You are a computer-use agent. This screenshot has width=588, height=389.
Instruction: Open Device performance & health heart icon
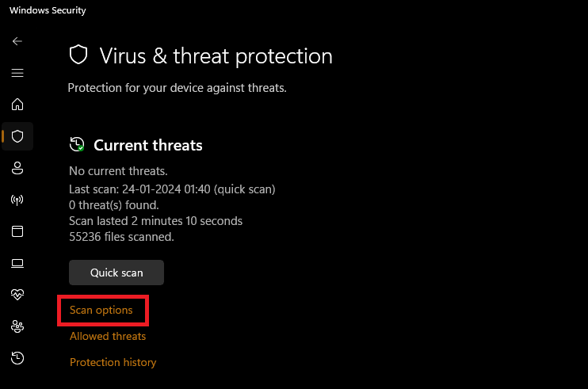(x=17, y=295)
